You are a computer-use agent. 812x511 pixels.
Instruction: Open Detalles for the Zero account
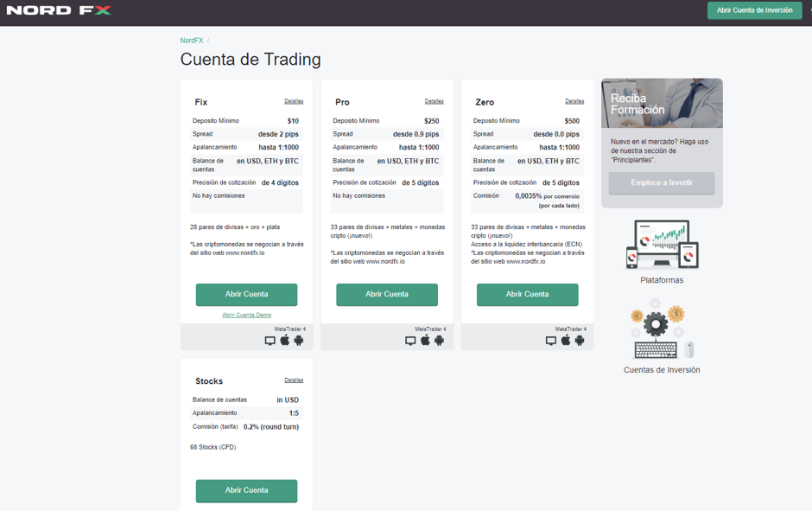click(x=575, y=101)
